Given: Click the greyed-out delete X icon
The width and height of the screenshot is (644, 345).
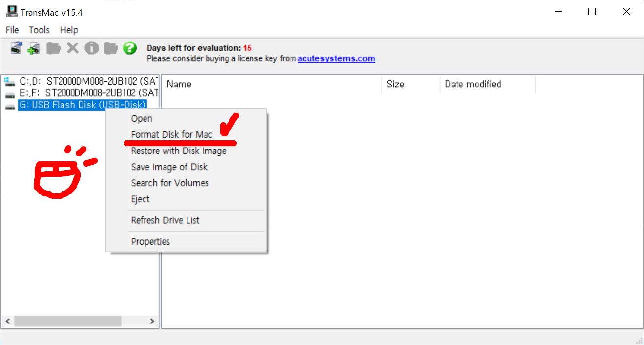Looking at the screenshot, I should [73, 48].
